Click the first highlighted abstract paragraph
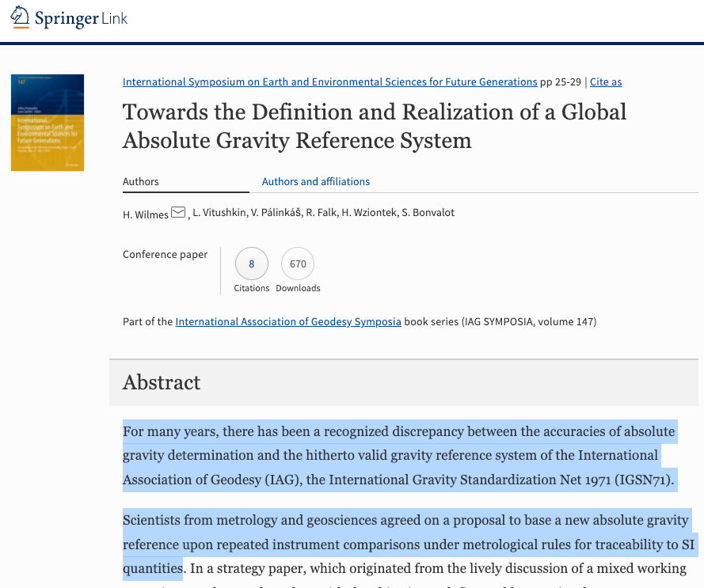 [399, 455]
